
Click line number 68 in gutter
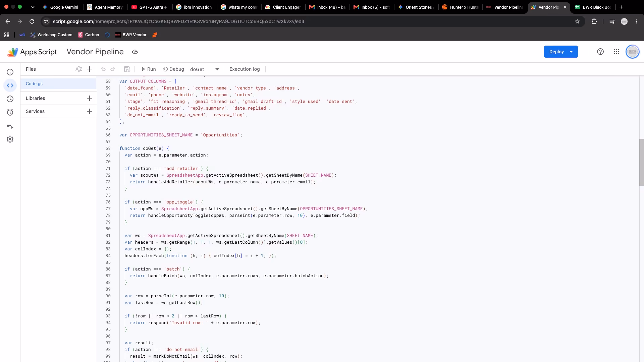point(108,148)
